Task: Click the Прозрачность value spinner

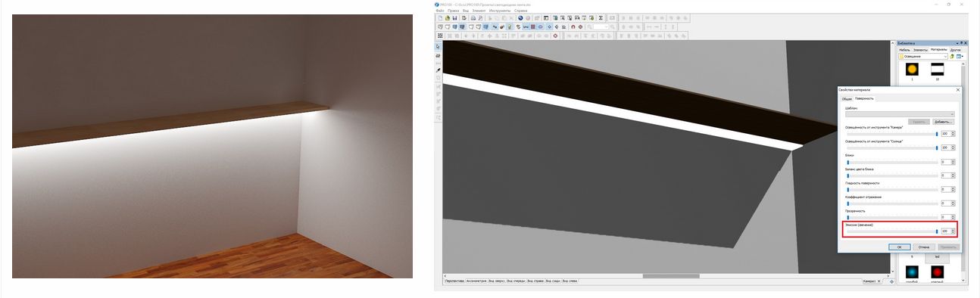Action: (x=947, y=217)
